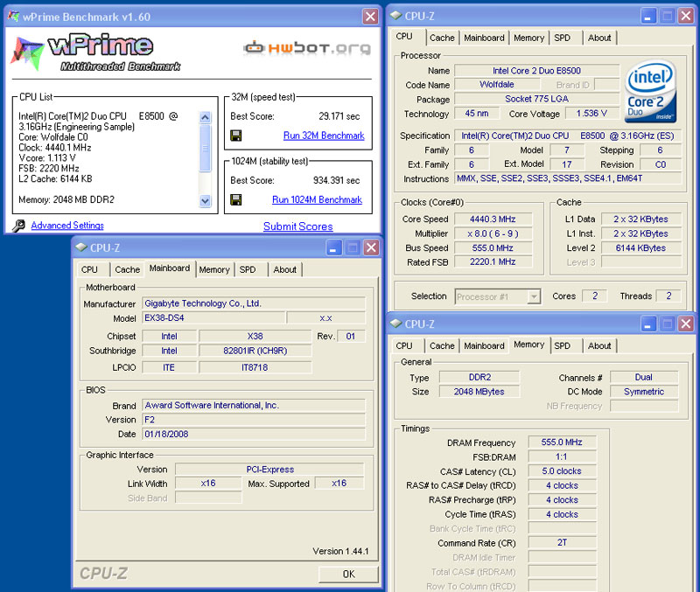Select About tab in CPU-Z Mainboard window
This screenshot has width=700, height=592.
(284, 269)
